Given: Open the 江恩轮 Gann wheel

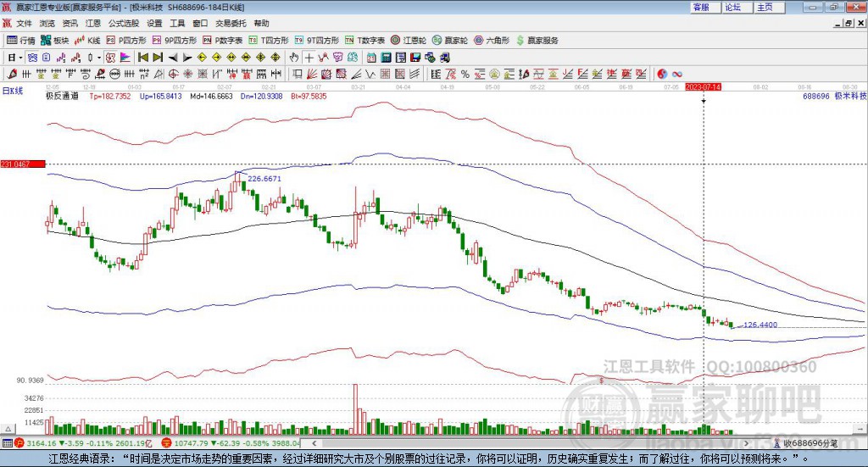Looking at the screenshot, I should click(x=409, y=41).
